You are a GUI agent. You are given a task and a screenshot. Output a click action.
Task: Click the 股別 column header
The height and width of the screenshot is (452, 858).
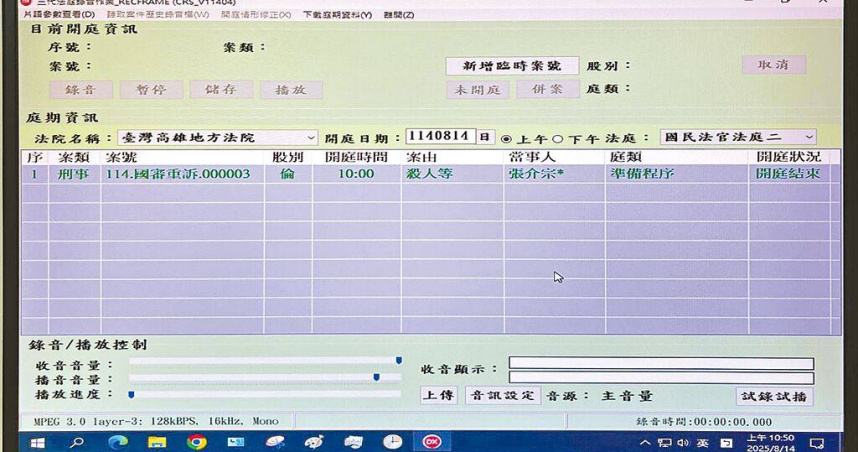tap(288, 158)
